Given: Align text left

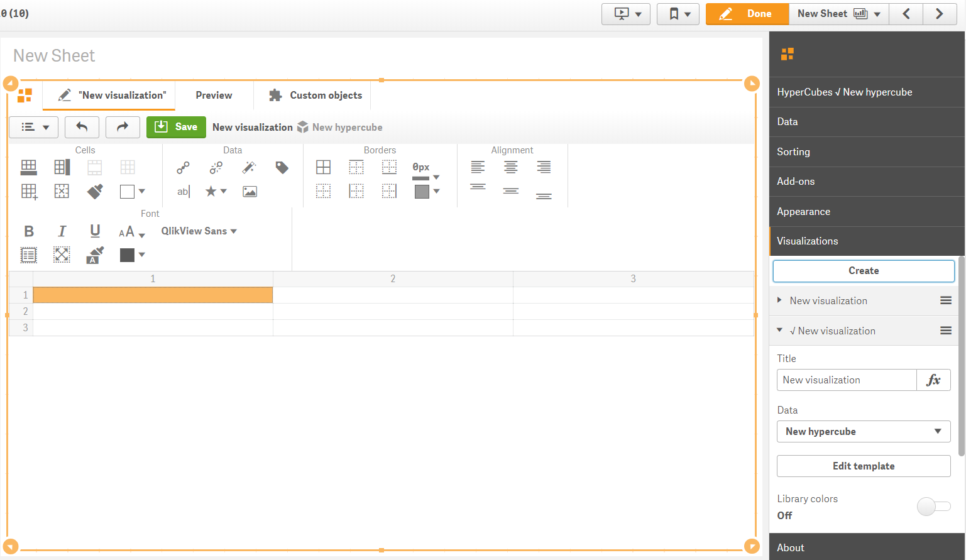Looking at the screenshot, I should point(478,167).
